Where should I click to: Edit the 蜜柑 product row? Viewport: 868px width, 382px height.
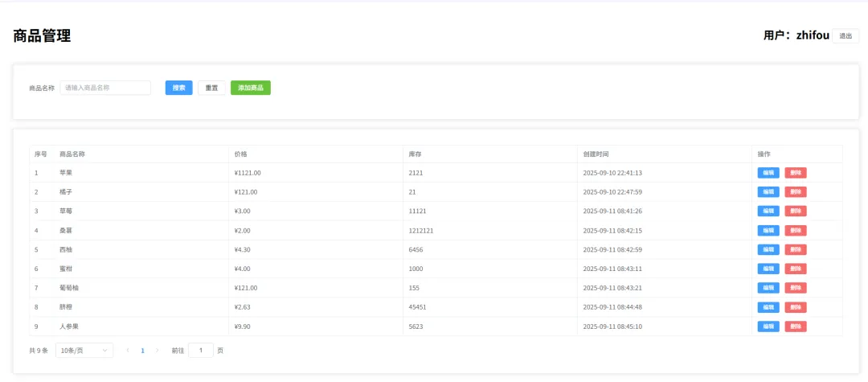tap(768, 269)
